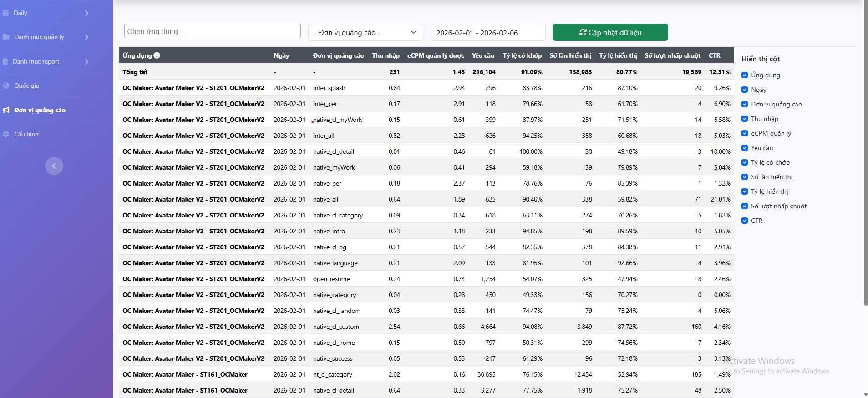Click the clipboard icon beside Danh mục report
This screenshot has width=868, height=398.
pos(5,61)
